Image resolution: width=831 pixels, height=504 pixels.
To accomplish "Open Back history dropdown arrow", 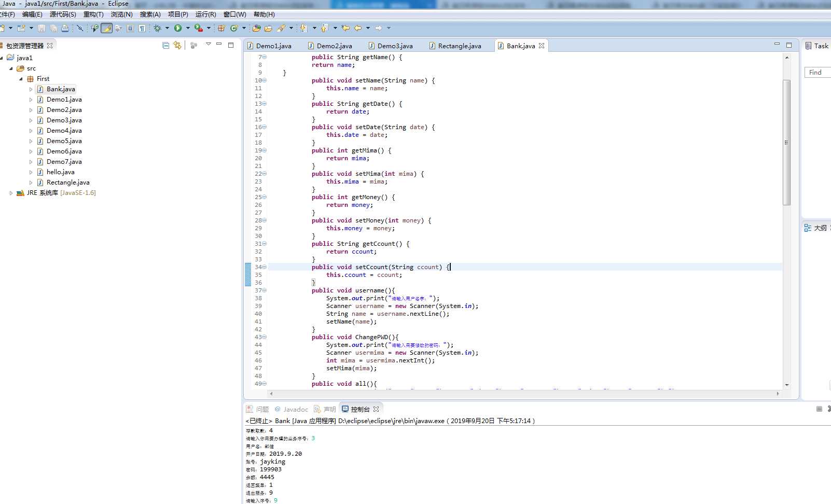I will tap(368, 28).
